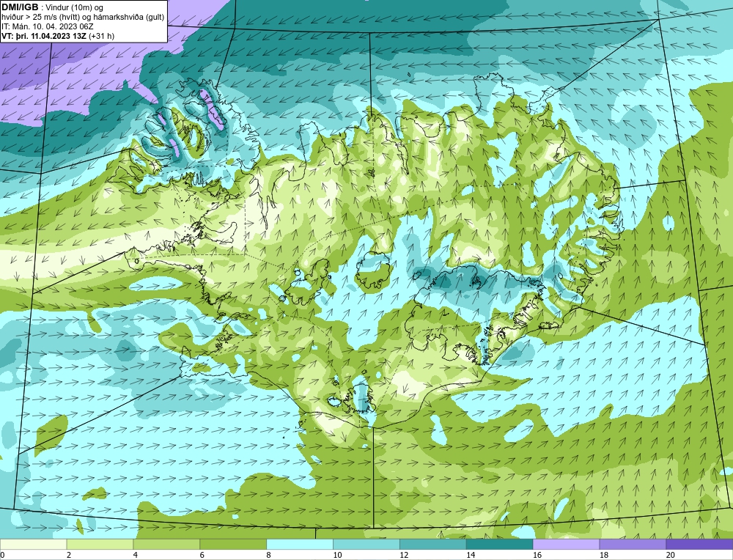The height and width of the screenshot is (560, 733).
Task: Click the 18–20 m/s purple swatch
Action: 633,544
